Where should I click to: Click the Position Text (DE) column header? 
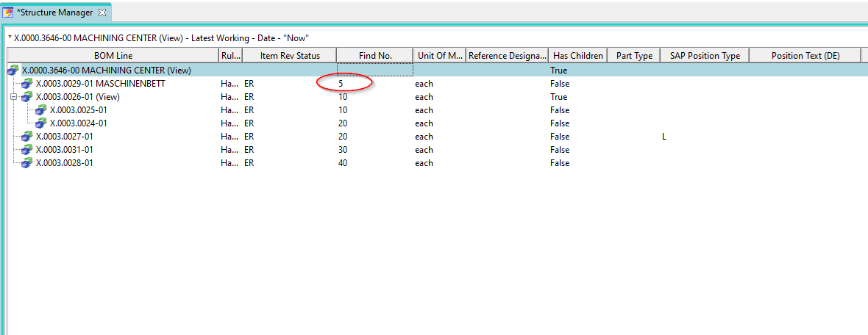pos(805,56)
